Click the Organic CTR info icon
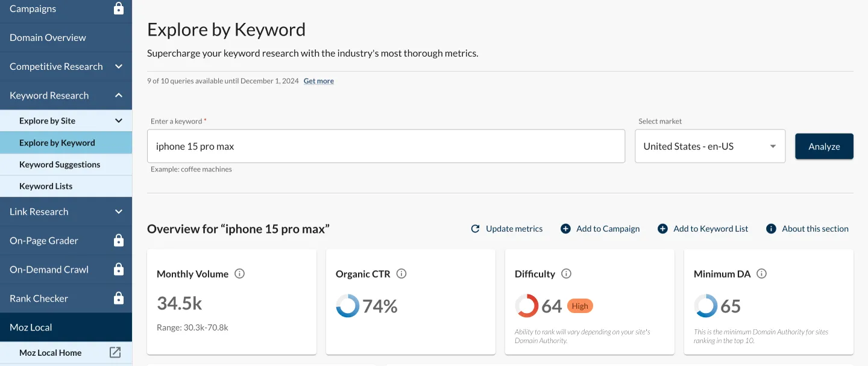 (401, 273)
